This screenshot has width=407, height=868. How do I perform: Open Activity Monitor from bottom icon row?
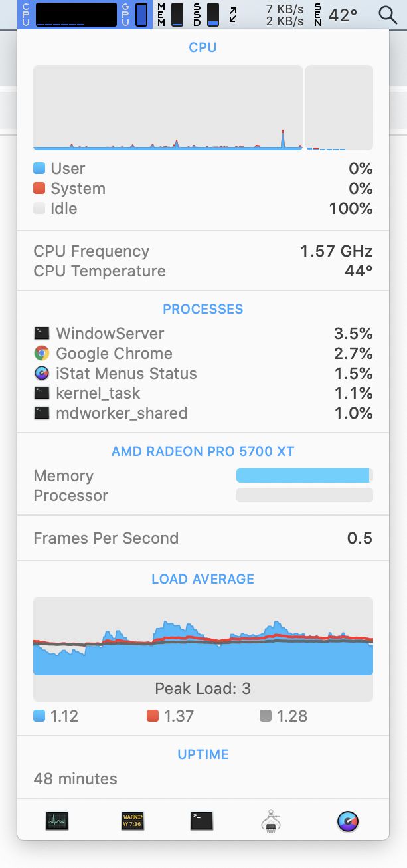tap(57, 821)
